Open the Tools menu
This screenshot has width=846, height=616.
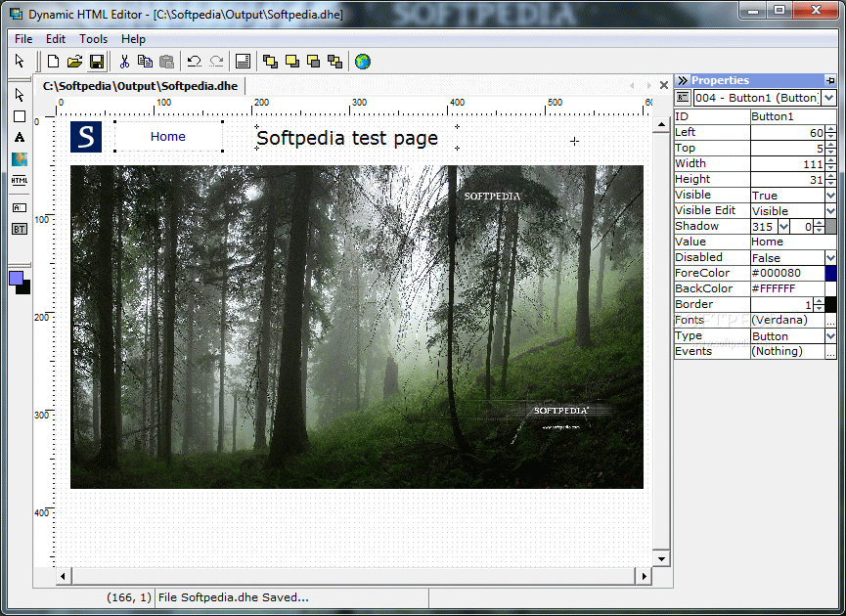(93, 39)
